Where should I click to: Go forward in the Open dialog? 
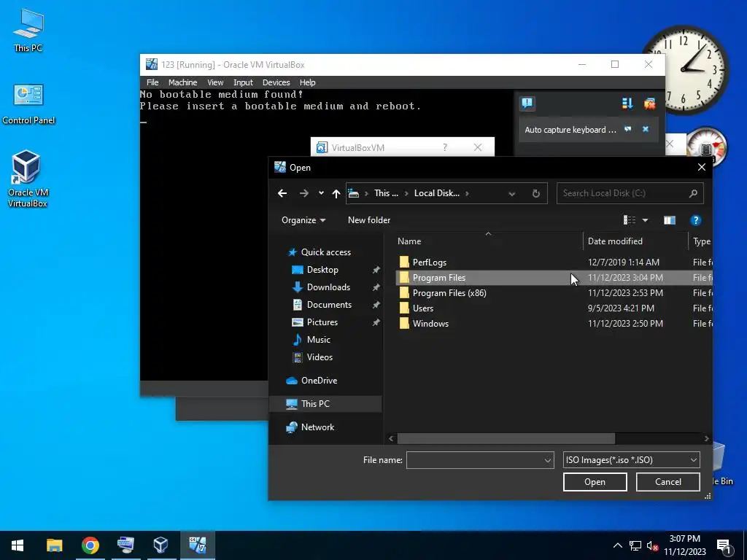point(304,193)
